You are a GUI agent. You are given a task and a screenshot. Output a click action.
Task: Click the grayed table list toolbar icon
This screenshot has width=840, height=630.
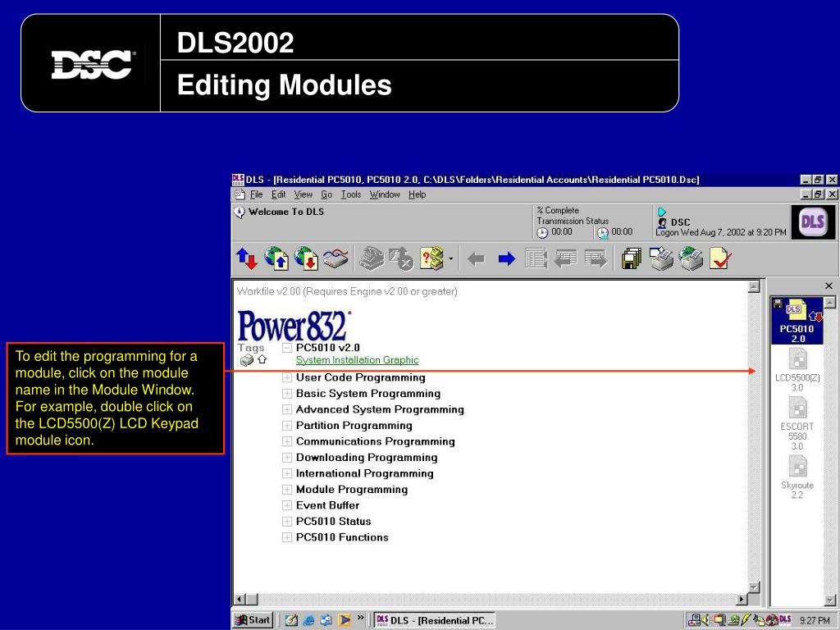536,258
